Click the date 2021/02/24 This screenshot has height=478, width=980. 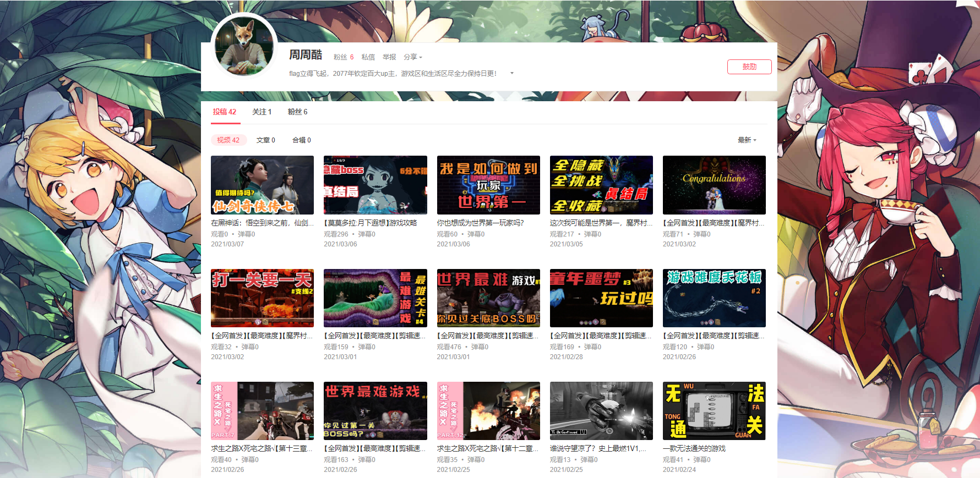tap(679, 470)
